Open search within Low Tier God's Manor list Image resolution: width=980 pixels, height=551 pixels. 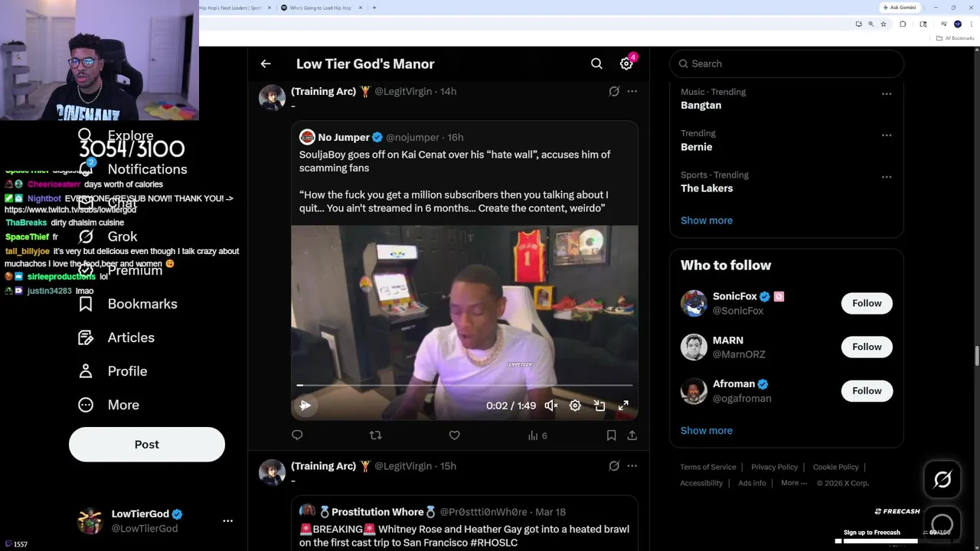596,64
